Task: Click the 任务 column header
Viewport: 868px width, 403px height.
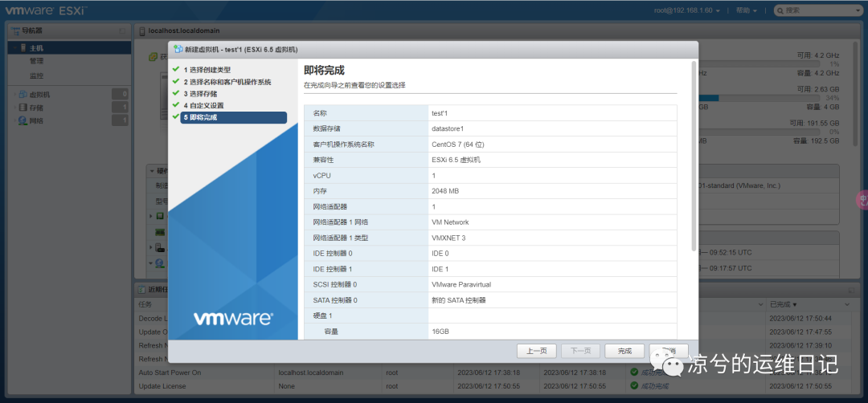Action: click(x=145, y=305)
